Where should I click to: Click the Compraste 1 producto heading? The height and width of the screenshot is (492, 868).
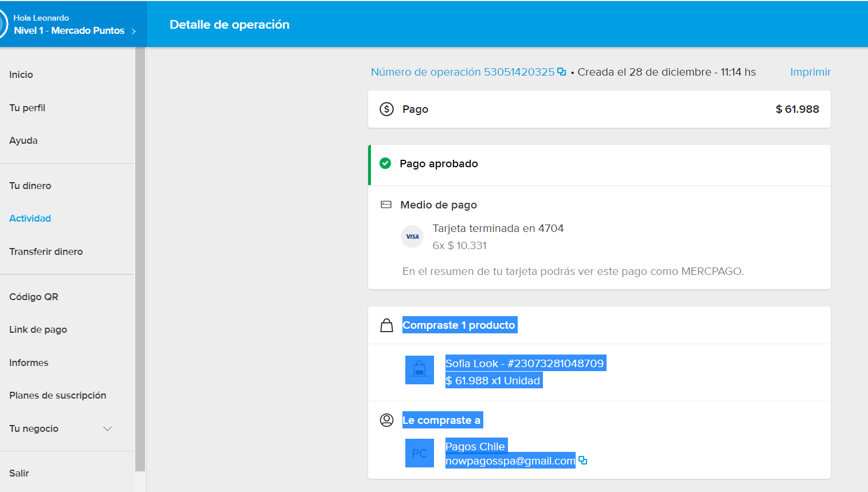459,325
